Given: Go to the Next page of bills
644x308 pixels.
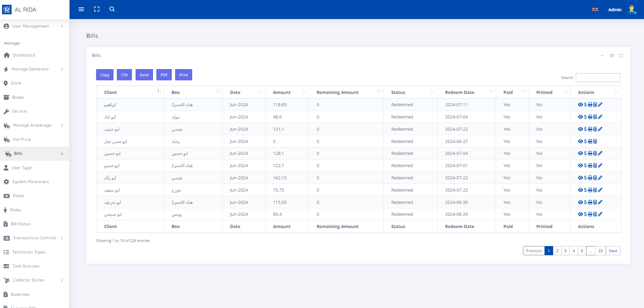Looking at the screenshot, I should coord(613,251).
